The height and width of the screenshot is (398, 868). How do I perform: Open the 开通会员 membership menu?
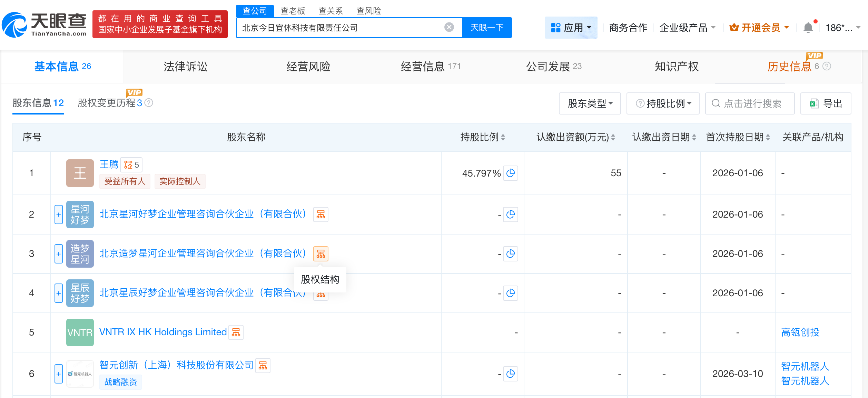click(759, 28)
